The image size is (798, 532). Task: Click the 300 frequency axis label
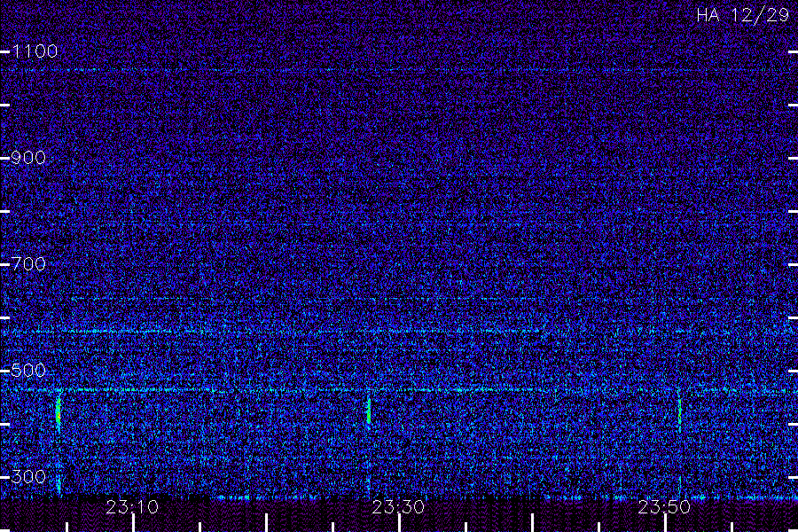point(29,476)
